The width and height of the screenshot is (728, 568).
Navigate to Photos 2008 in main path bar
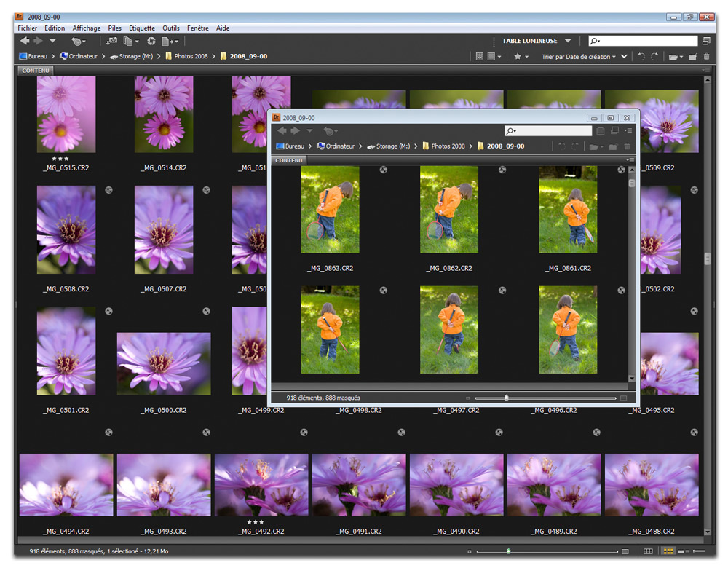pos(186,56)
